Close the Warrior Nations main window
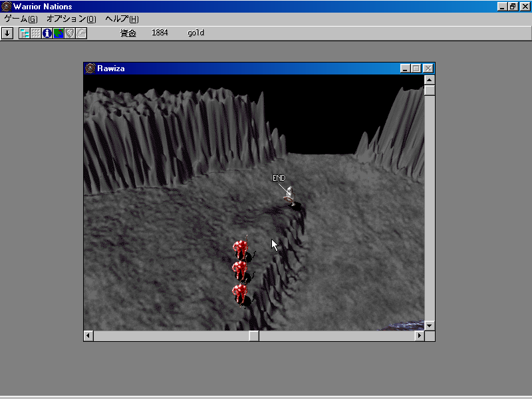Viewport: 532px width, 399px height. click(525, 7)
